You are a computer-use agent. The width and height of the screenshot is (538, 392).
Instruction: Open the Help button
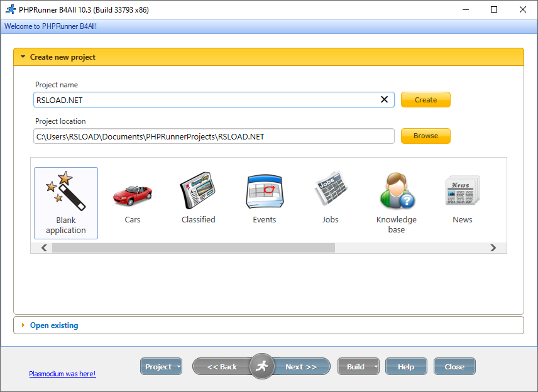[x=406, y=367]
